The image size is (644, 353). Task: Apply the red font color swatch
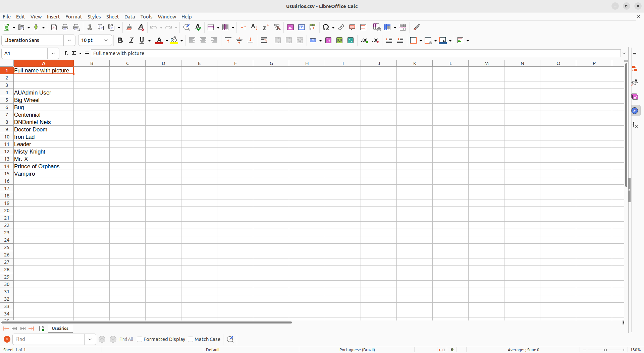click(159, 41)
